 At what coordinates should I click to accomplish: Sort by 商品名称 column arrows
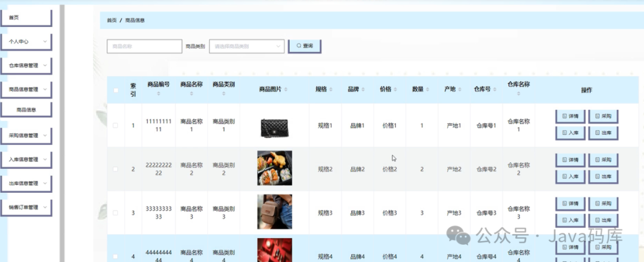(191, 94)
